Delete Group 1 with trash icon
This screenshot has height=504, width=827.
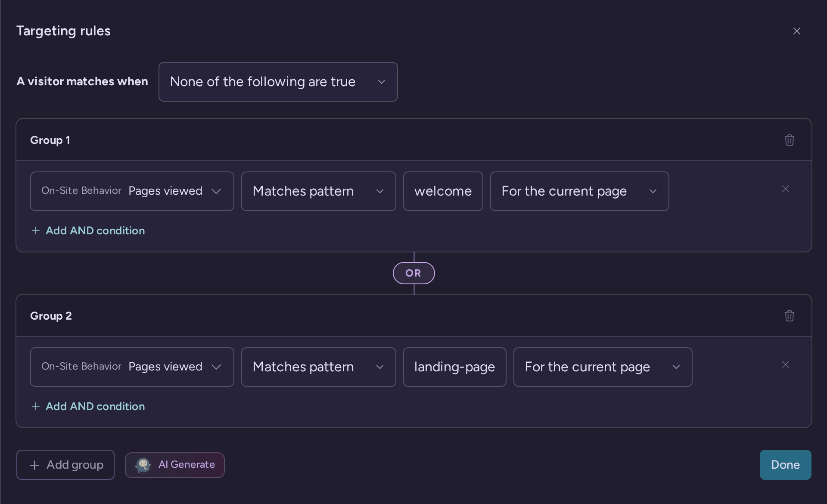[789, 140]
